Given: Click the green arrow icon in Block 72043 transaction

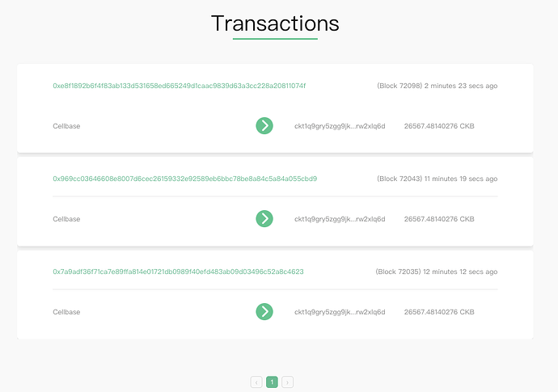Looking at the screenshot, I should coord(264,219).
